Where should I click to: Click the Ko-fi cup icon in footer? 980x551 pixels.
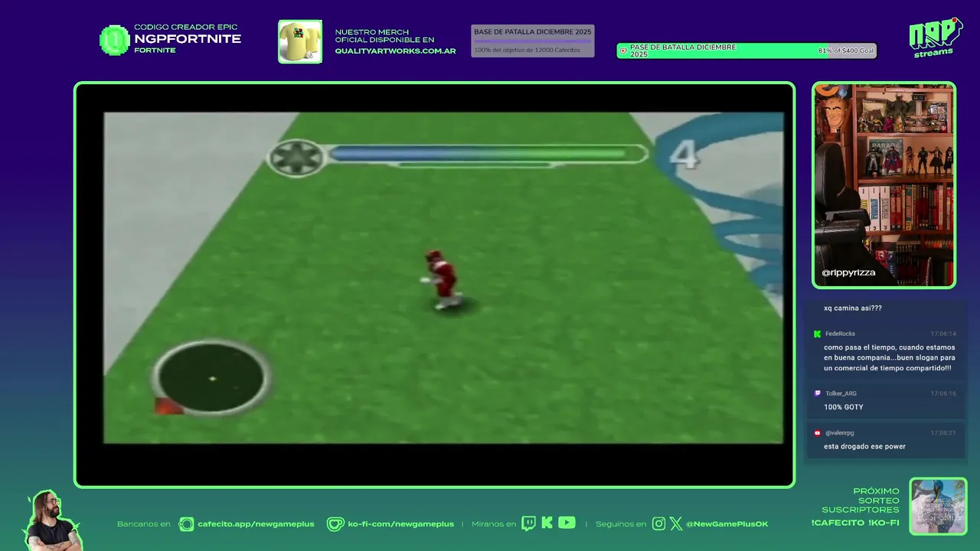335,524
